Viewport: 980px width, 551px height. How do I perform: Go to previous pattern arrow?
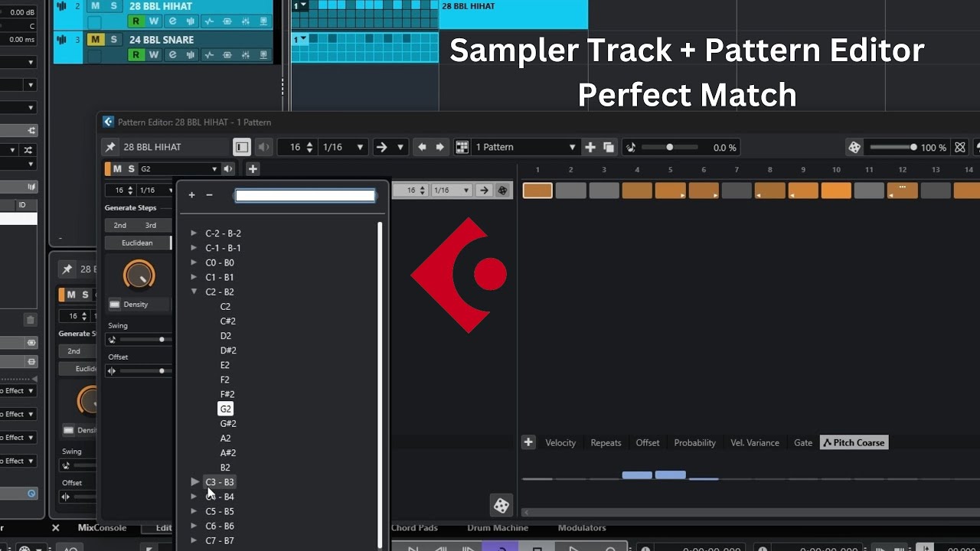(421, 147)
